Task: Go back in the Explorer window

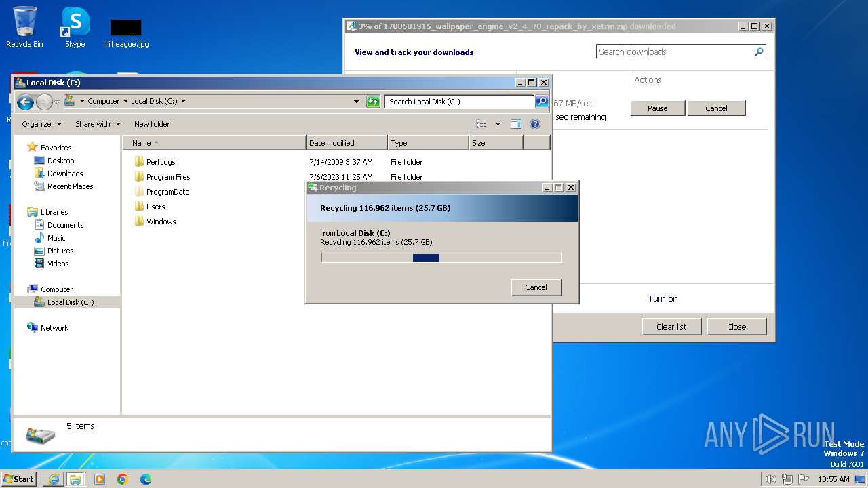Action: [25, 102]
